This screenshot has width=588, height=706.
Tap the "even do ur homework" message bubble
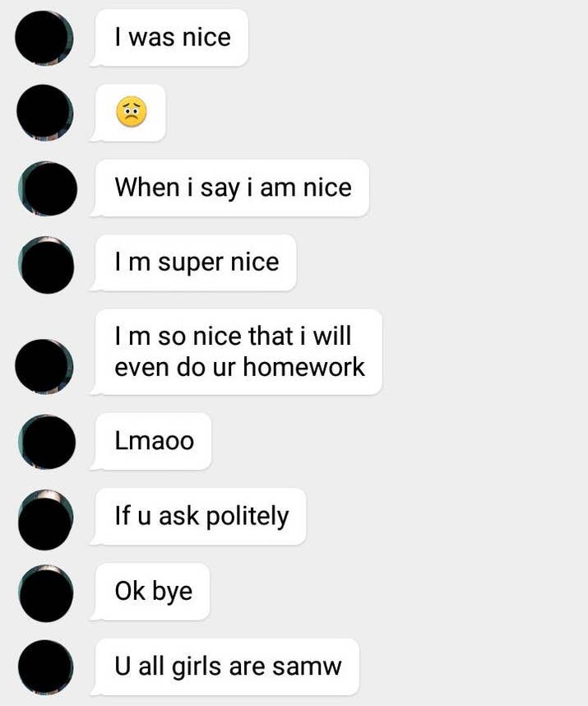tap(238, 351)
